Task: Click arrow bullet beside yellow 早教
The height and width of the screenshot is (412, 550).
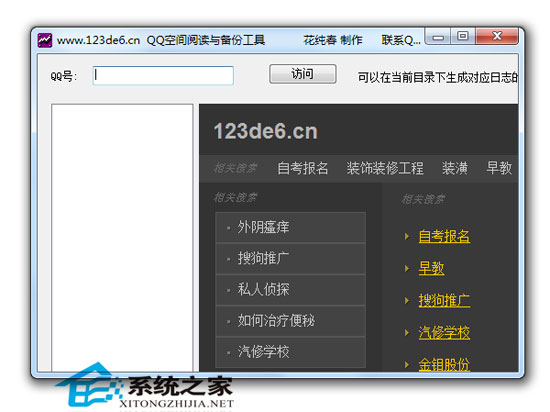Action: pyautogui.click(x=407, y=269)
